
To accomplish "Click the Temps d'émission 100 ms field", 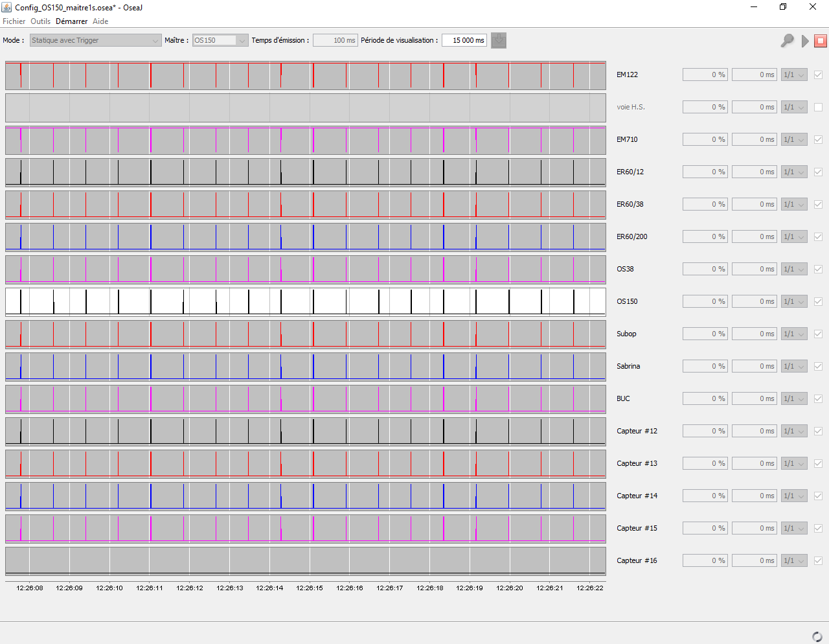I will pos(335,40).
